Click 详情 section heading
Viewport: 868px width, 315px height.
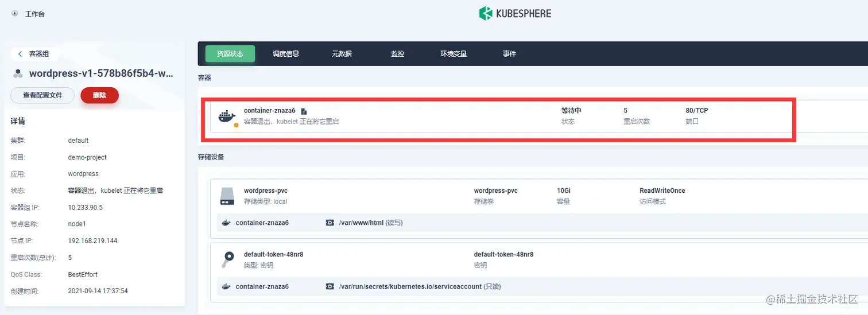coord(18,121)
